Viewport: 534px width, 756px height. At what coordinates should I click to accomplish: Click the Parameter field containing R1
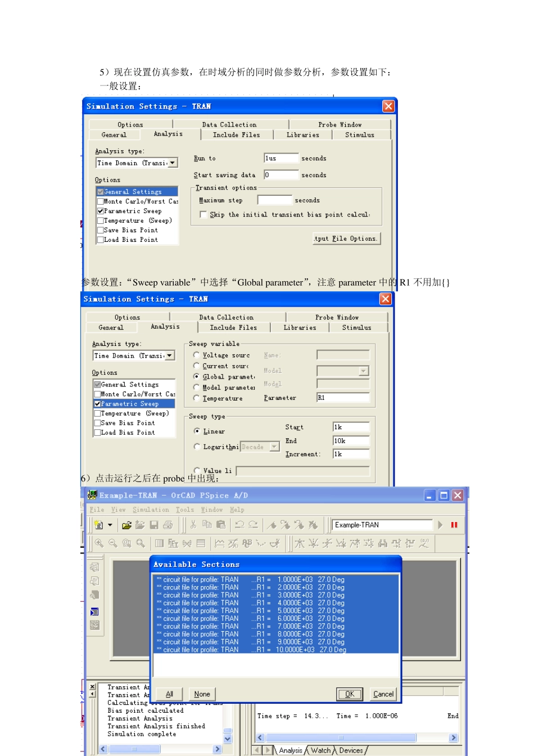click(343, 398)
